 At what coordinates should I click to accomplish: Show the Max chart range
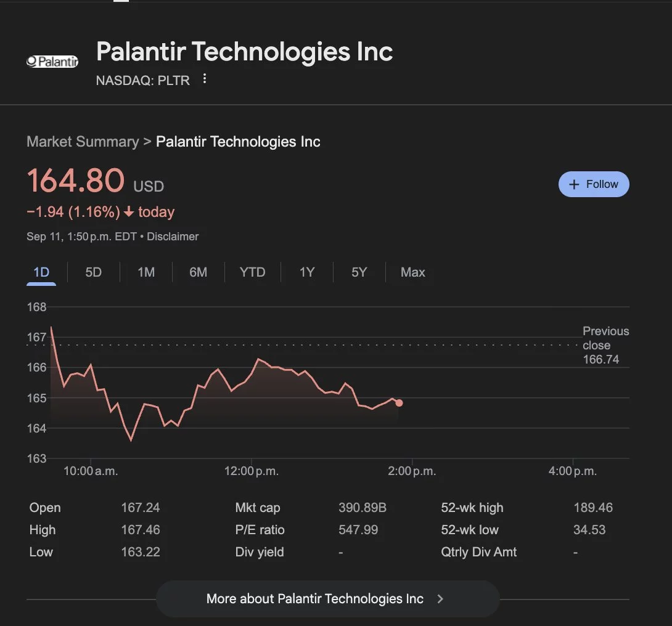point(412,272)
